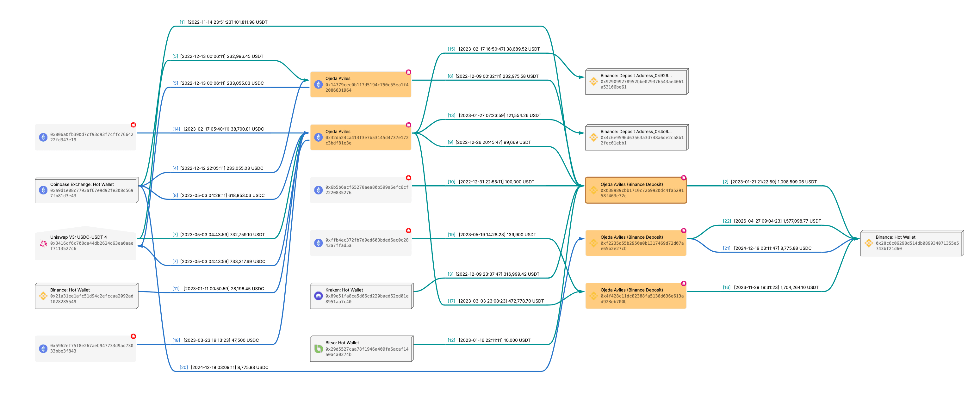The width and height of the screenshot is (980, 399).
Task: Select transfer label [2] 1,098,599.06 USDT
Action: 770,182
